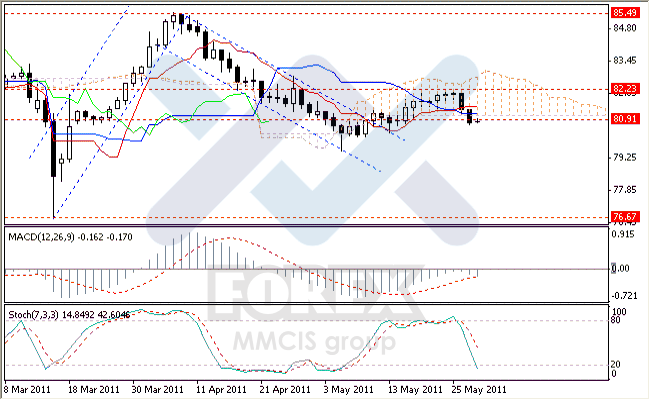Viewport: 650px width, 400px height.
Task: Click the 77.85 price axis value
Action: tap(625, 190)
